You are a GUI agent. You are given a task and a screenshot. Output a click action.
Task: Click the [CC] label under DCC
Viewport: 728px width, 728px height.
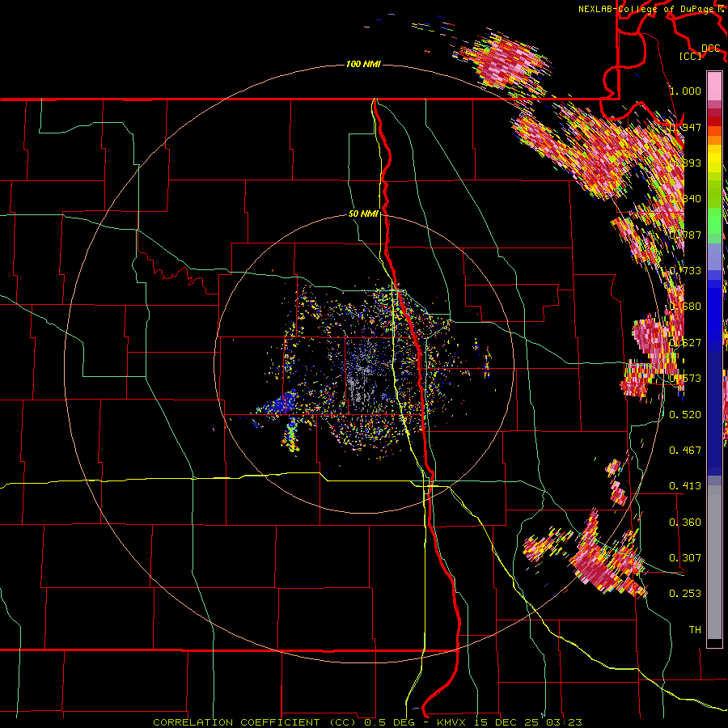(x=691, y=56)
